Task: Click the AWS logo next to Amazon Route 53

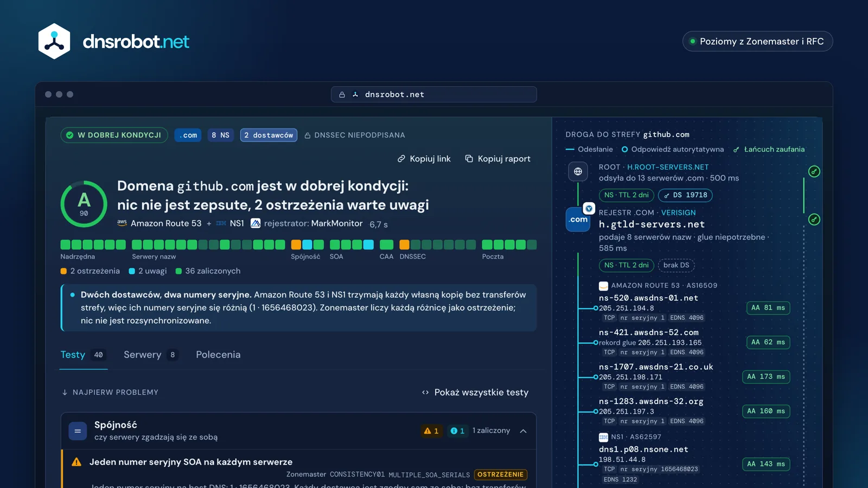Action: tap(122, 223)
